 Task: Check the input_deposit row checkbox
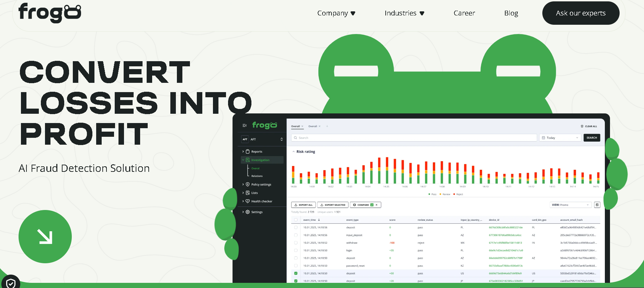coord(296,235)
